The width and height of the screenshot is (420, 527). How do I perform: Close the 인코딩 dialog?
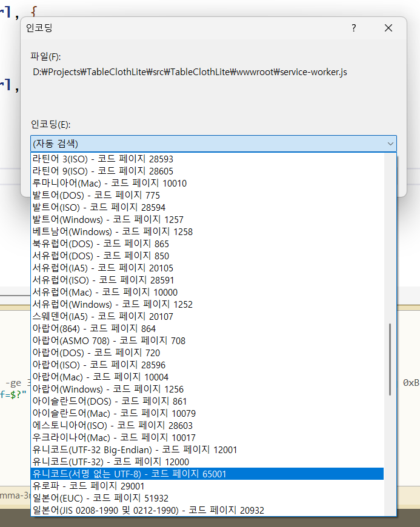tap(388, 28)
